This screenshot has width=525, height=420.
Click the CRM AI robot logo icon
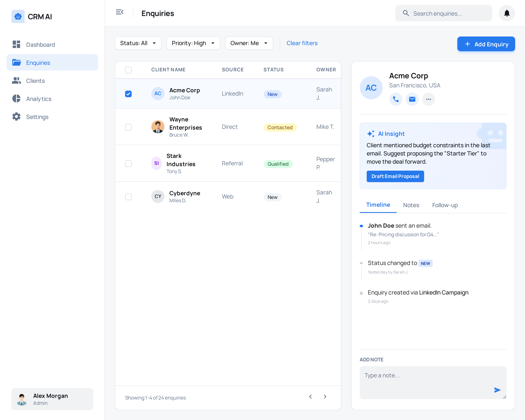click(x=18, y=17)
